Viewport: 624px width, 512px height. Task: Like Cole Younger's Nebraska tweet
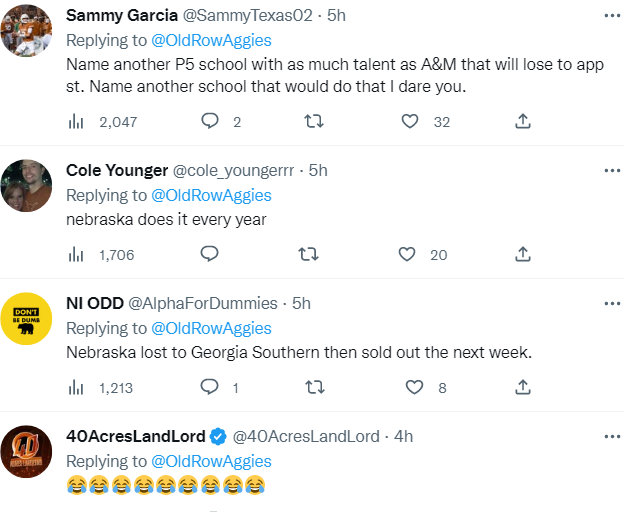point(407,254)
